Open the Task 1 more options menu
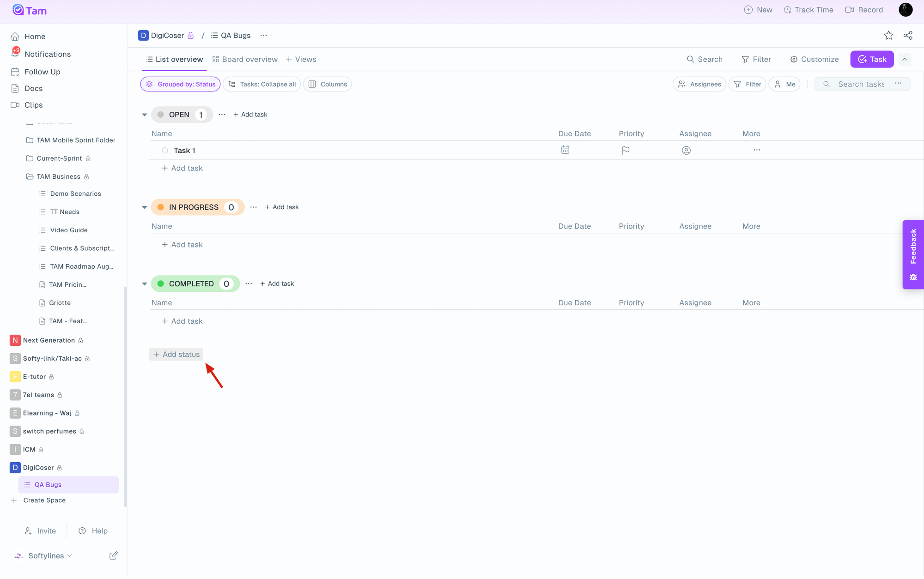The image size is (924, 579). click(x=757, y=150)
